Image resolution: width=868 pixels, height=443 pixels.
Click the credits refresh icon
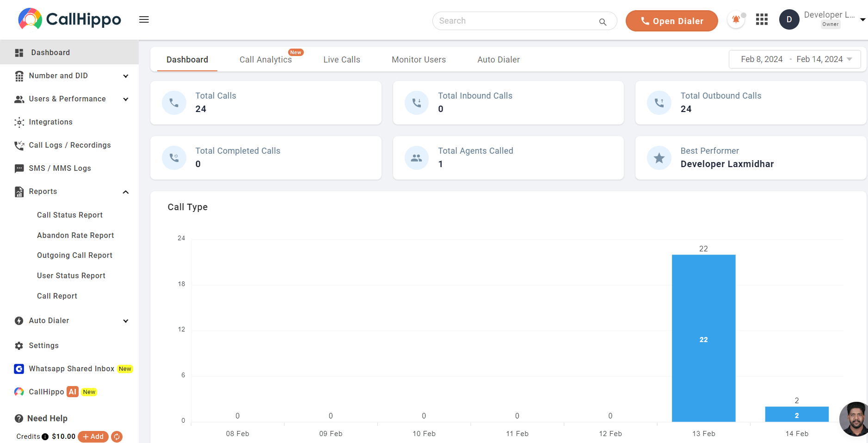coord(117,437)
